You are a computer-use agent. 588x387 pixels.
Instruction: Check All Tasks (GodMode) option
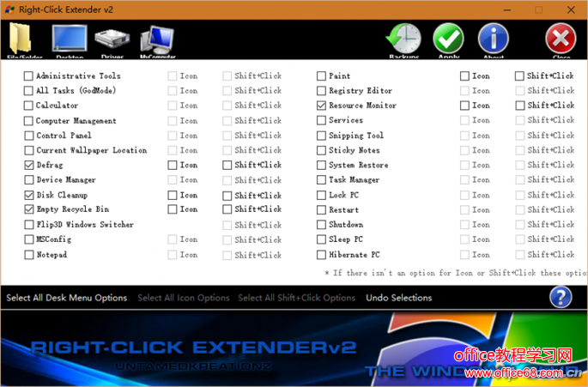(28, 91)
